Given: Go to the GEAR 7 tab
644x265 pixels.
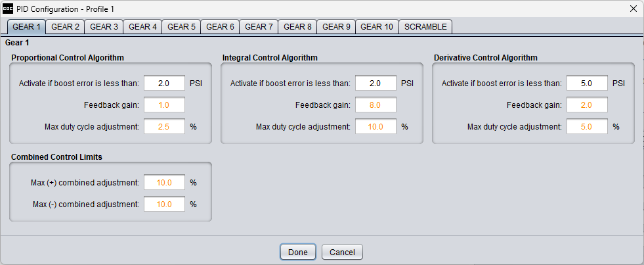Looking at the screenshot, I should (259, 27).
